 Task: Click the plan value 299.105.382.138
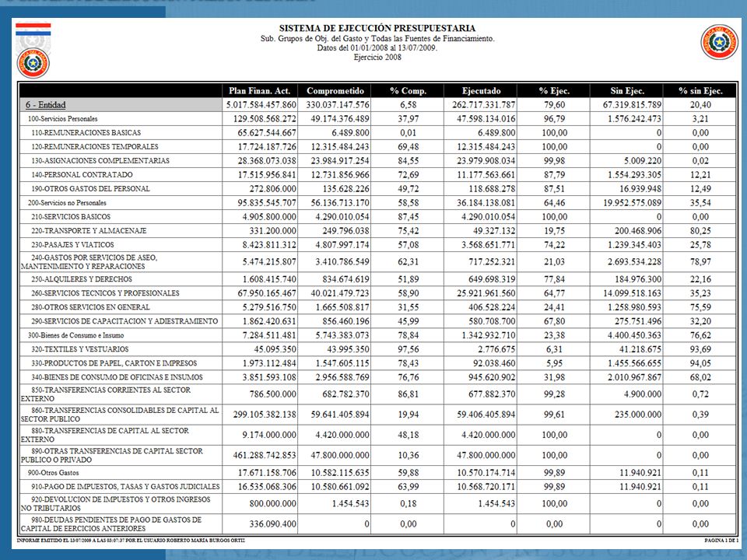265,415
